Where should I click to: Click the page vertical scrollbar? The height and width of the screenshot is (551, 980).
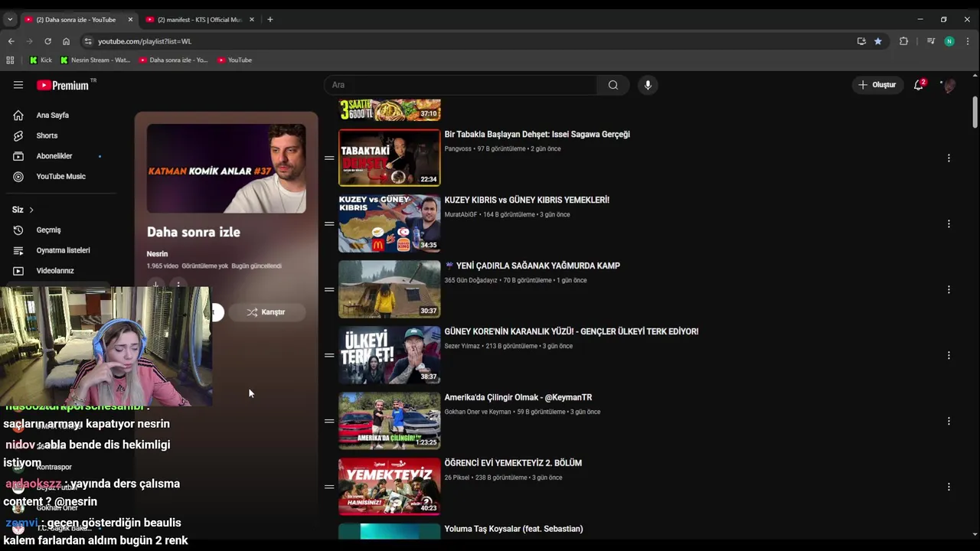click(975, 113)
